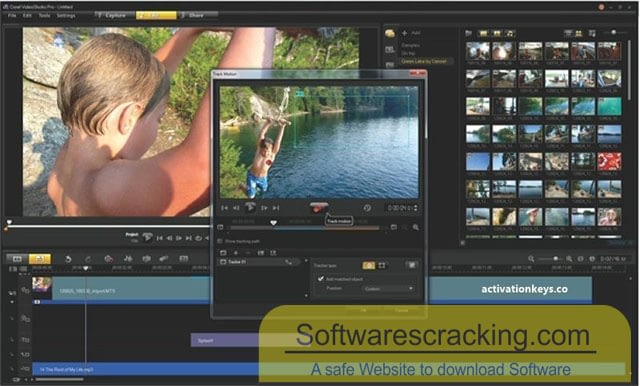This screenshot has width=640, height=386.
Task: Open Auto Music in timeline toolbar
Action: tap(146, 259)
